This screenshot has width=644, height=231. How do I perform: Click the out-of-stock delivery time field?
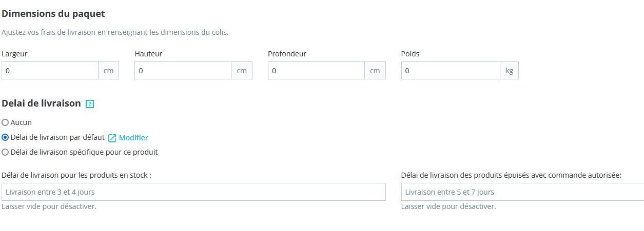click(x=522, y=192)
